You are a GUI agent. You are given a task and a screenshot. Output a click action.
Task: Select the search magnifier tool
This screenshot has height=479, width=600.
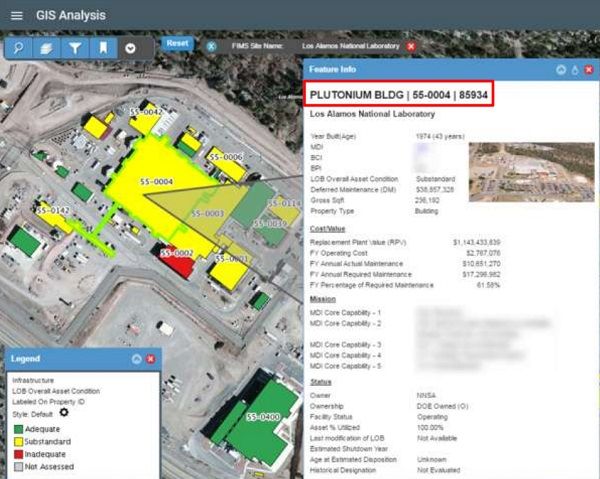(x=18, y=48)
